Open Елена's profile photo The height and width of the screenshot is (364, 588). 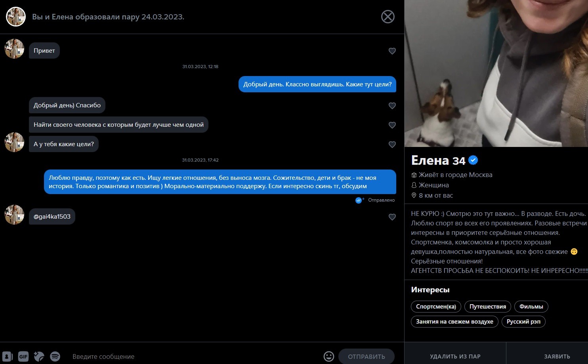pos(496,73)
